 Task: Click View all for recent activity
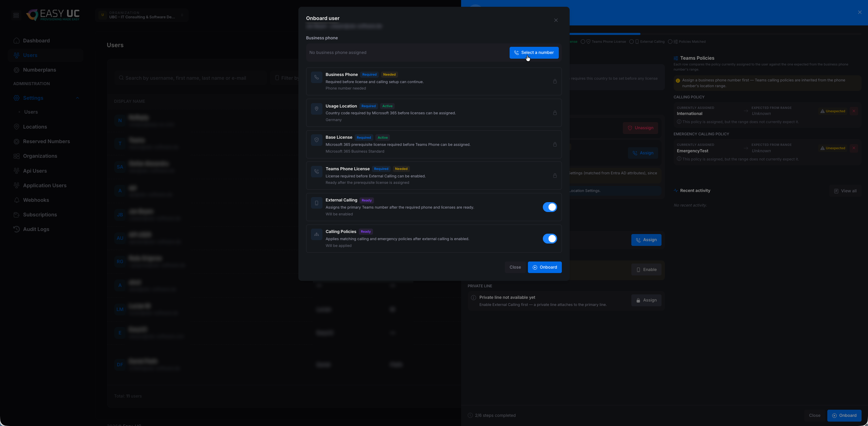tap(845, 191)
